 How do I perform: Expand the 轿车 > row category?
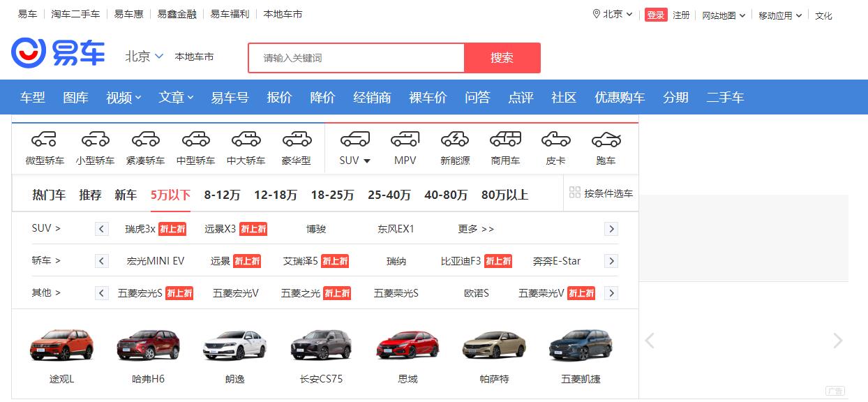(x=46, y=260)
